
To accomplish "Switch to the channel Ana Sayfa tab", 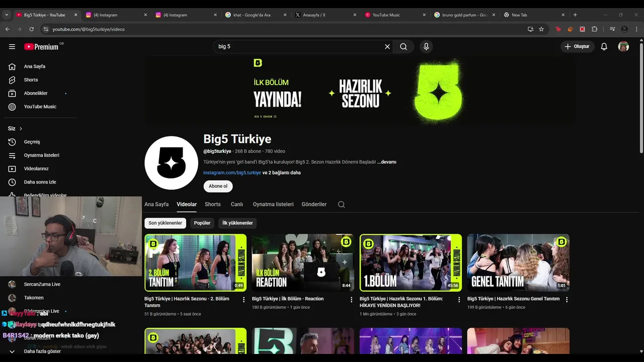I will coord(156,204).
